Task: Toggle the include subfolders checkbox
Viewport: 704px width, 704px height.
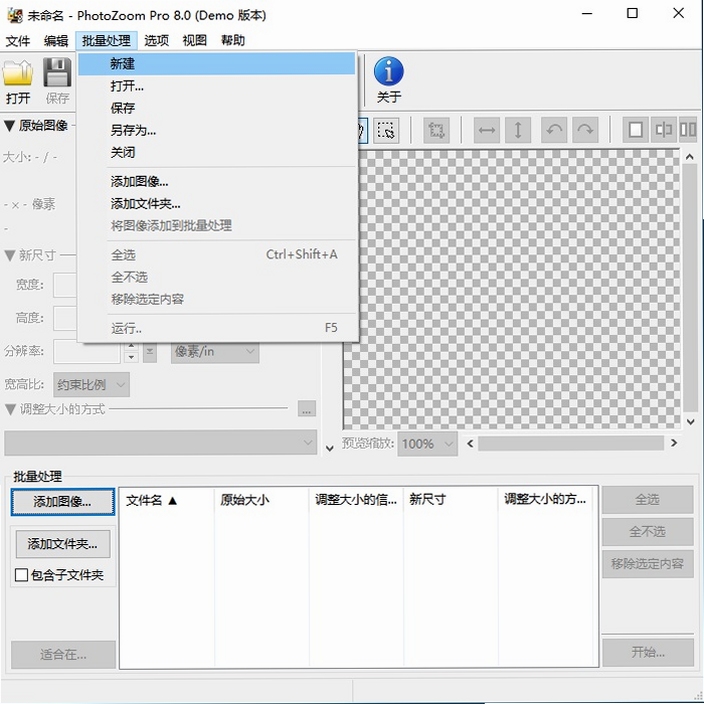Action: click(x=21, y=575)
